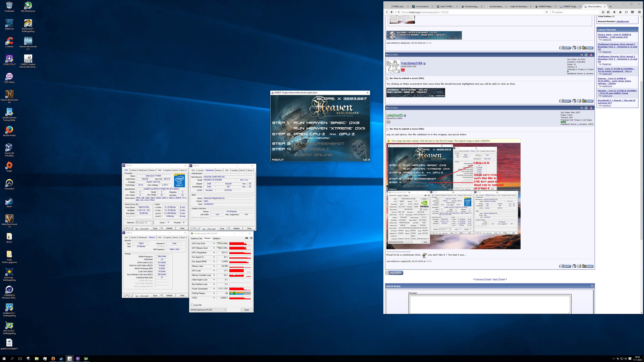Expand the GPU Temperature sensor dropdown

[x=214, y=253]
